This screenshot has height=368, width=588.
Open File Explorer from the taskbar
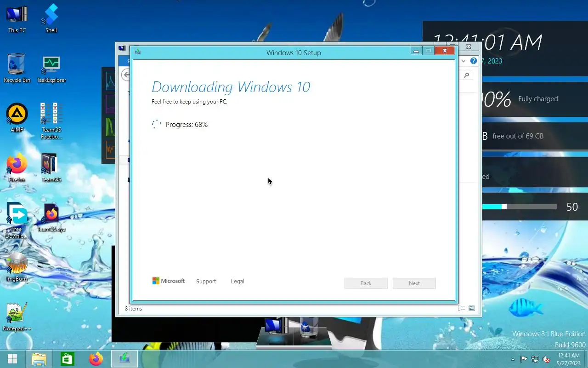[40, 359]
